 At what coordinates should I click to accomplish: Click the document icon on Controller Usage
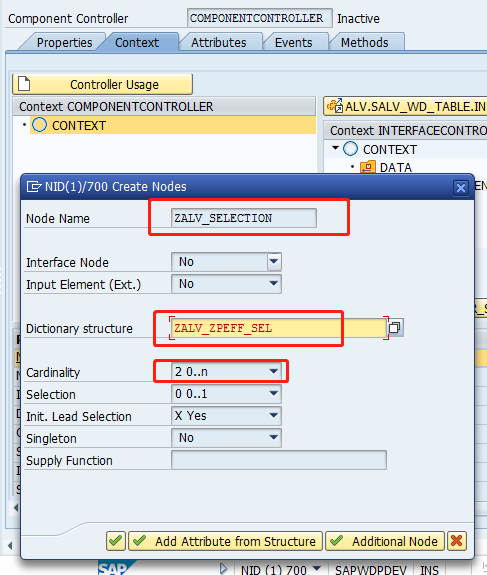24,84
